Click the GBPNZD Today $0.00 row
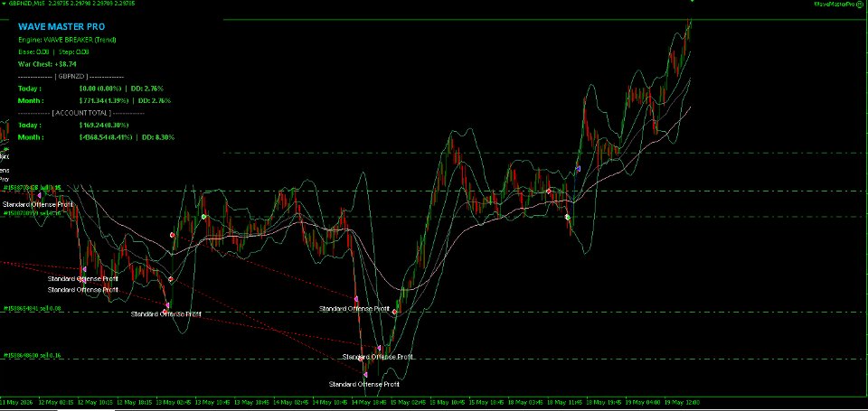Viewport: 868px width, 411px height. pos(90,89)
